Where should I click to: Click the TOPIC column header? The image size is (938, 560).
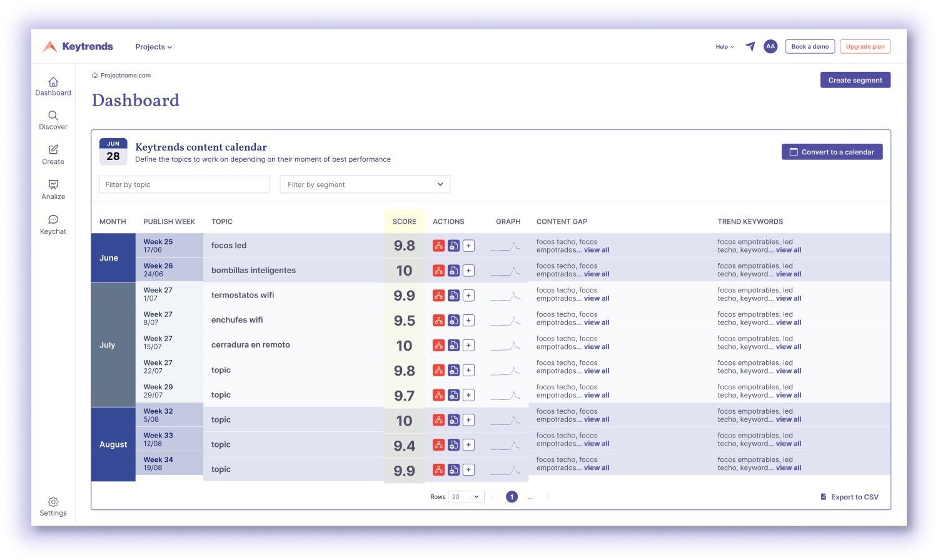(222, 221)
